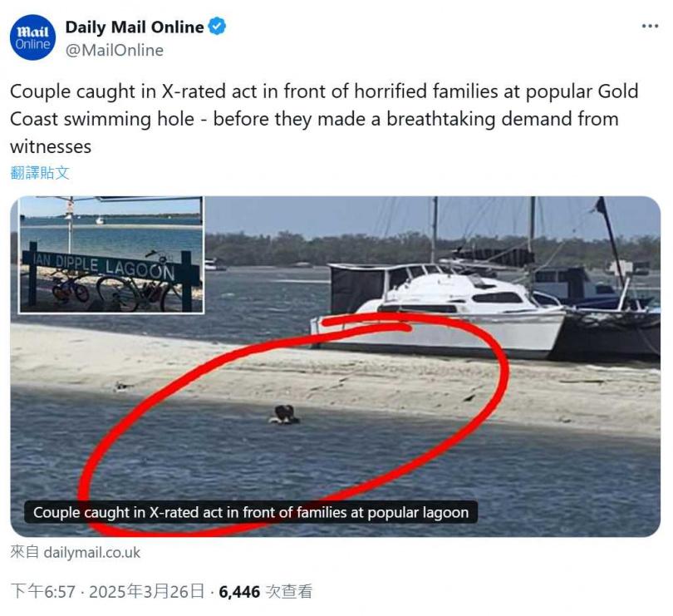View the 6,446 views count
Image resolution: width=673 pixels, height=616 pixels.
pyautogui.click(x=239, y=592)
